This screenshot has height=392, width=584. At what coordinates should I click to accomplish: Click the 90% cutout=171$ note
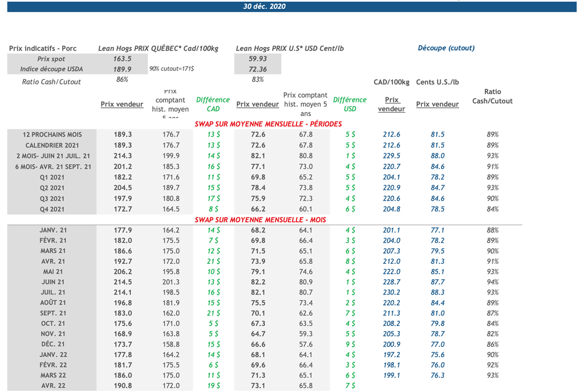point(172,69)
